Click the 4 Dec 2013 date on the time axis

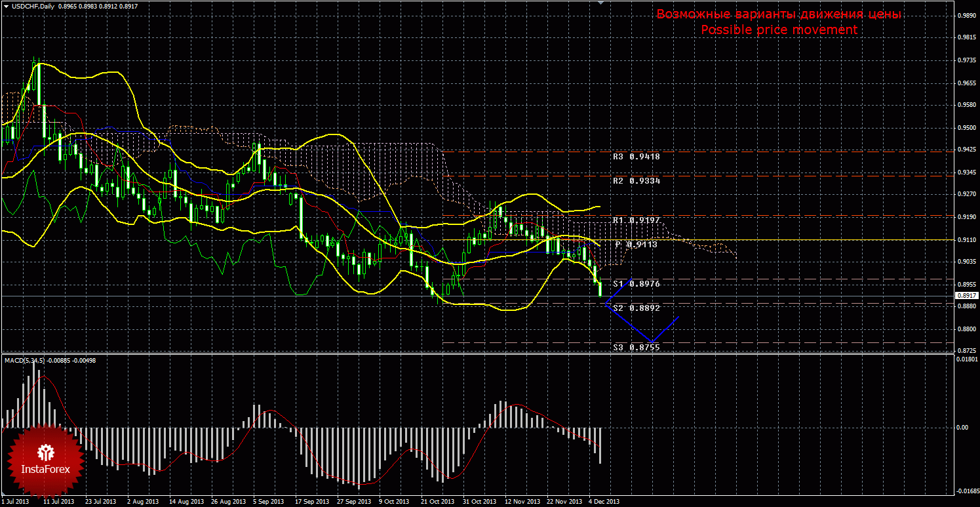tap(604, 502)
